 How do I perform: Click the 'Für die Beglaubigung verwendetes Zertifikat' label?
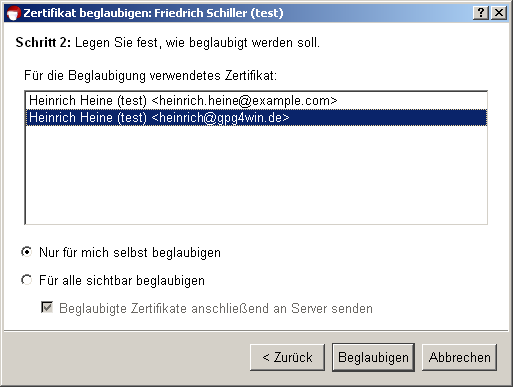(150, 75)
